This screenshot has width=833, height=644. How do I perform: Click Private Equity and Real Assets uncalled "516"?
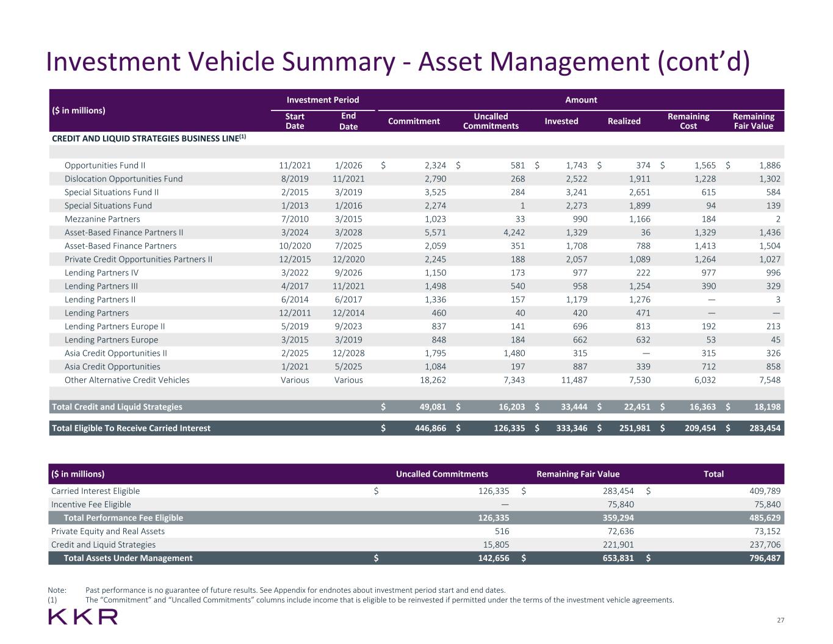click(502, 532)
